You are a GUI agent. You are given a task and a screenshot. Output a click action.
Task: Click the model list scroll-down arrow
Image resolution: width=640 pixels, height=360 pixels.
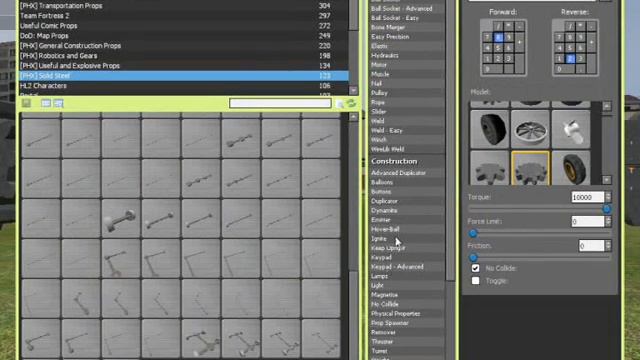click(607, 180)
